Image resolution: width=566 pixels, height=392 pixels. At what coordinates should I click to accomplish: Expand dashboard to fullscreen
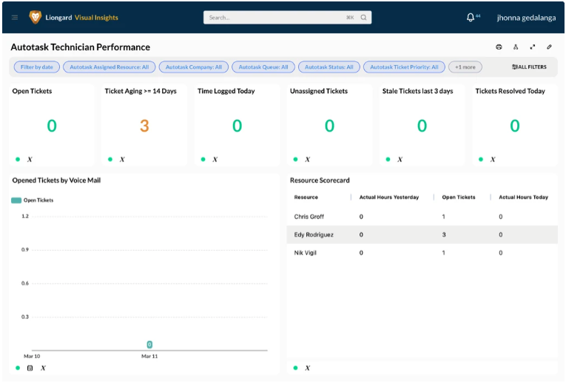(x=533, y=47)
